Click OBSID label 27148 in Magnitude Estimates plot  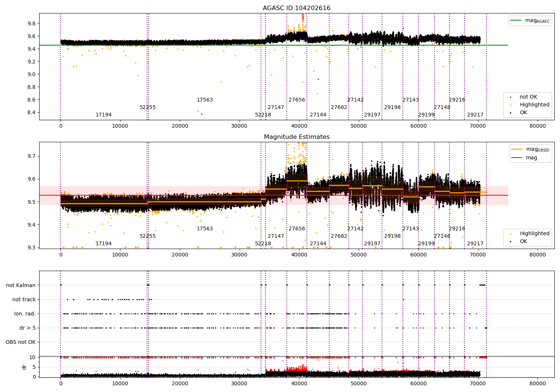442,236
